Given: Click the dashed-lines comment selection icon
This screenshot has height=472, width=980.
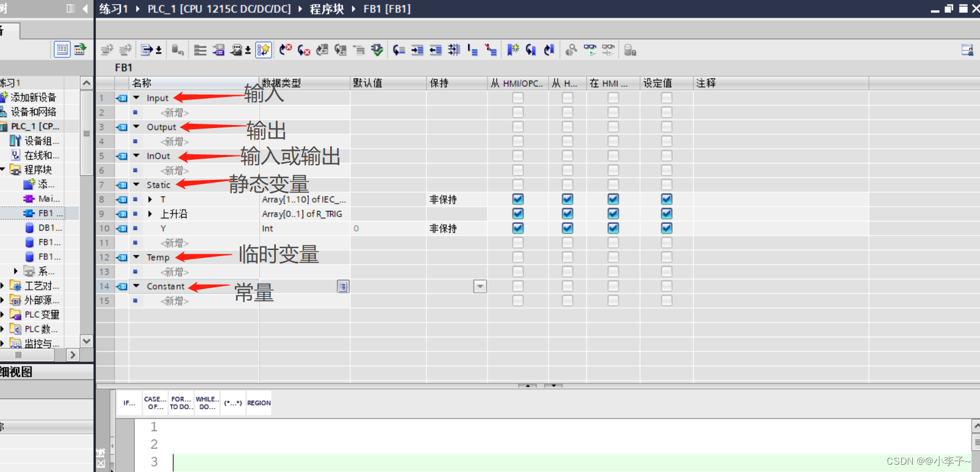Looking at the screenshot, I should click(454, 50).
